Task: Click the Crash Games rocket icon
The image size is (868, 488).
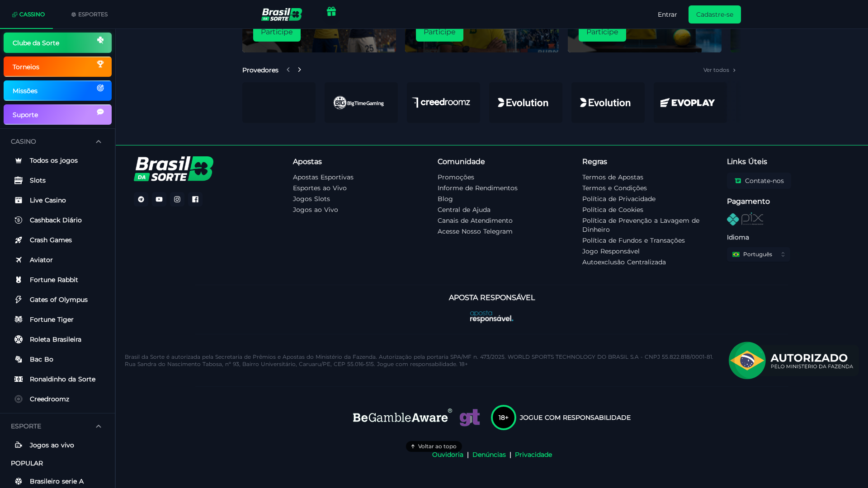Action: (19, 240)
